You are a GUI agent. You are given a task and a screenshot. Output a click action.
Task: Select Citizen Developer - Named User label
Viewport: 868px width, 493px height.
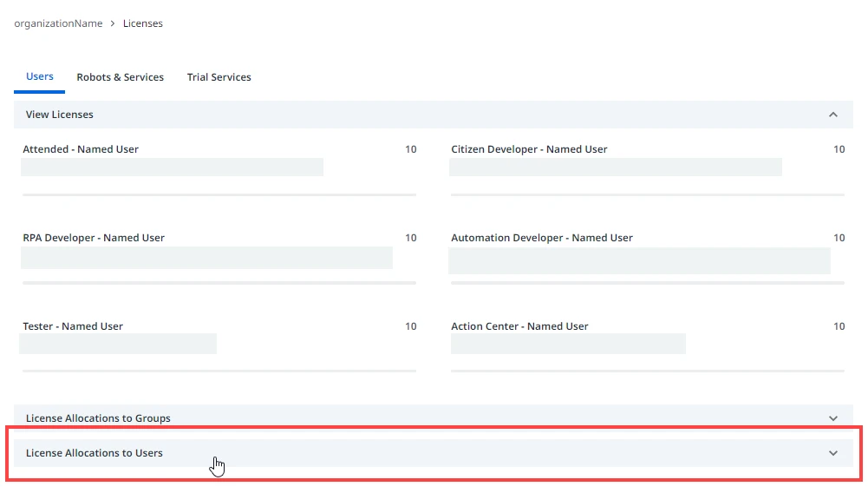(529, 149)
